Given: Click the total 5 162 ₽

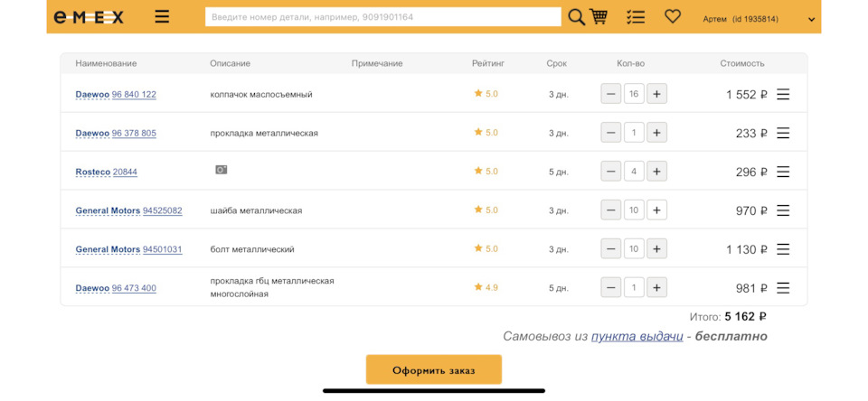Looking at the screenshot, I should pos(746,317).
